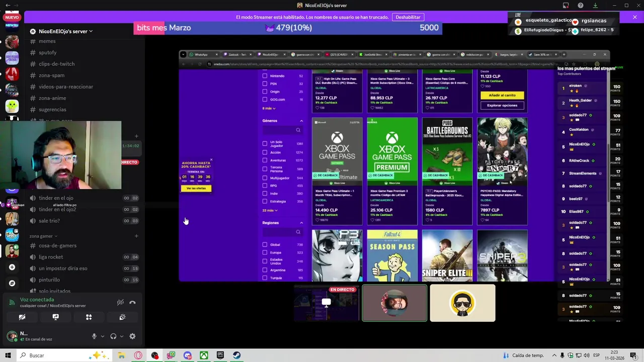The height and width of the screenshot is (362, 644).
Task: Collapse the Regiones filter section
Action: coord(301,223)
